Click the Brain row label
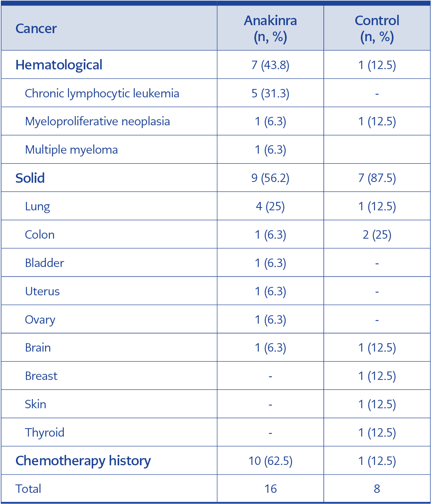 (38, 348)
